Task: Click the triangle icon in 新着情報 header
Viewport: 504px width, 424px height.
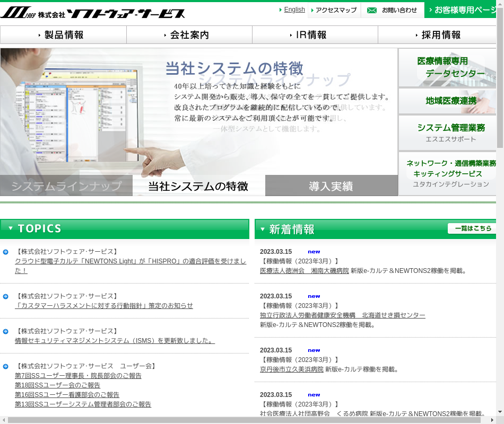Action: click(263, 229)
